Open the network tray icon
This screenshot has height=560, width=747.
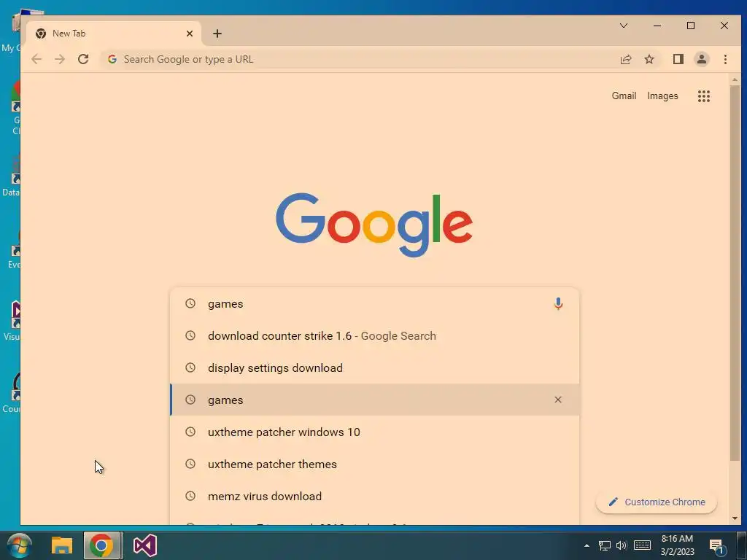(605, 545)
